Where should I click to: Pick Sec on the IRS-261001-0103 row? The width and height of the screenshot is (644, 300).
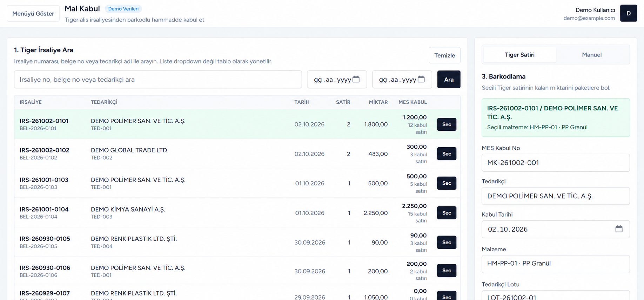pos(447,183)
